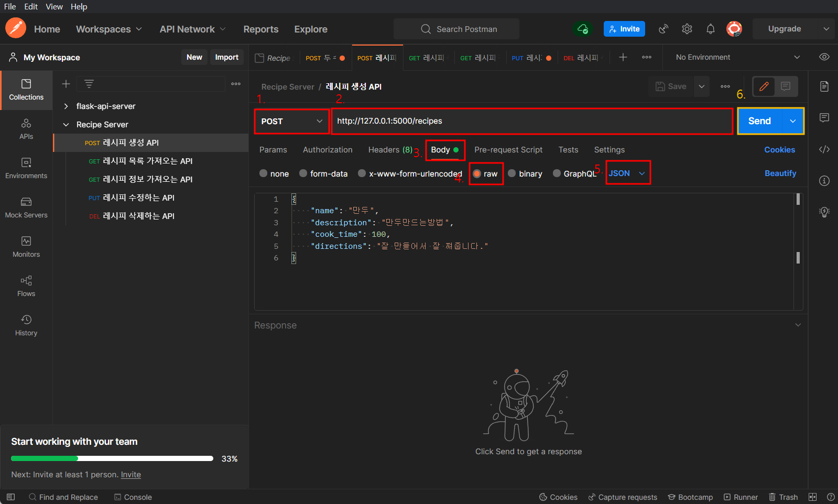838x504 pixels.
Task: Expand the flask-api-server collection
Action: pos(66,106)
